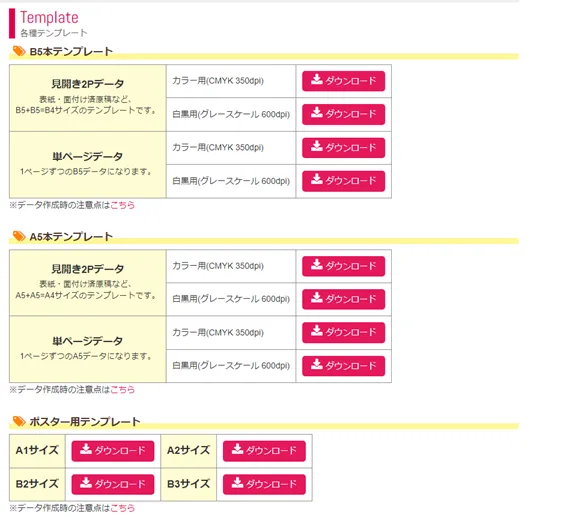This screenshot has width=567, height=523.
Task: Open こちら link under poster template table
Action: click(x=123, y=508)
